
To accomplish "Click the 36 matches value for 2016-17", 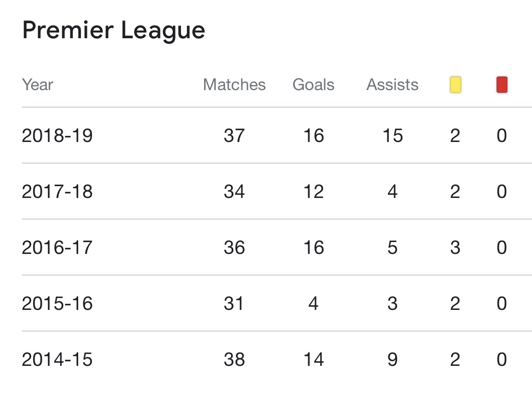I will click(234, 248).
